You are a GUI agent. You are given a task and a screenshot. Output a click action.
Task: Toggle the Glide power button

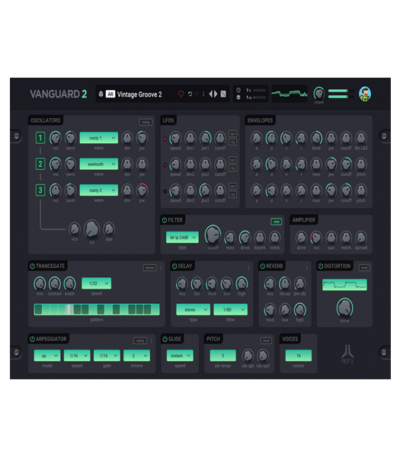[165, 339]
